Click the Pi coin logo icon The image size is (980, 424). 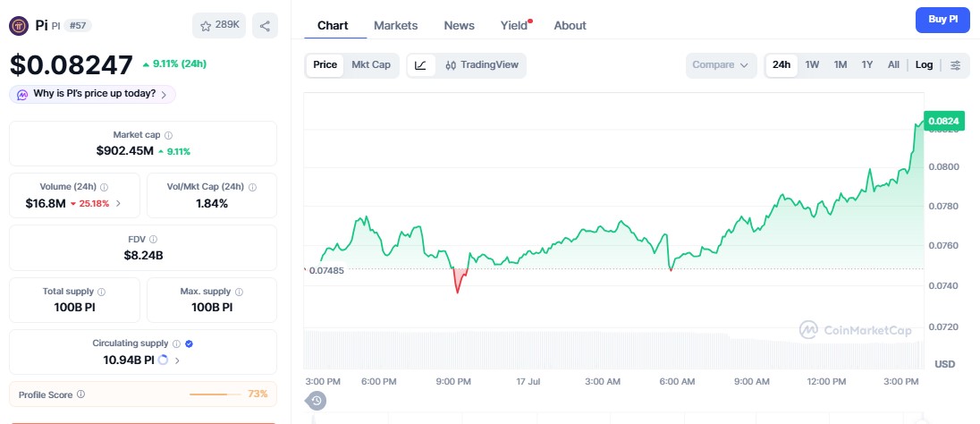19,26
